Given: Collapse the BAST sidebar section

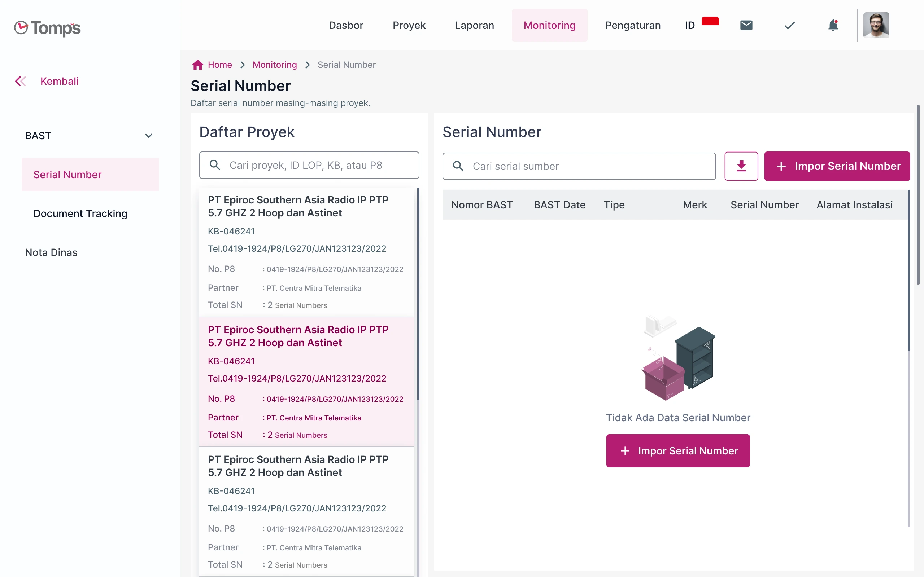Looking at the screenshot, I should click(149, 136).
